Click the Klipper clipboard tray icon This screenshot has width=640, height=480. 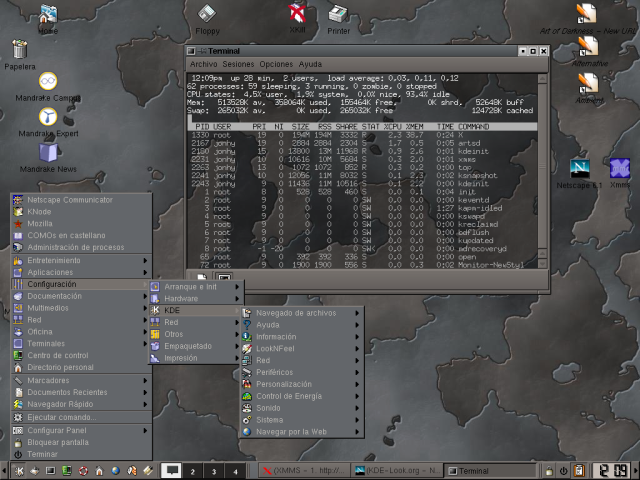click(578, 471)
